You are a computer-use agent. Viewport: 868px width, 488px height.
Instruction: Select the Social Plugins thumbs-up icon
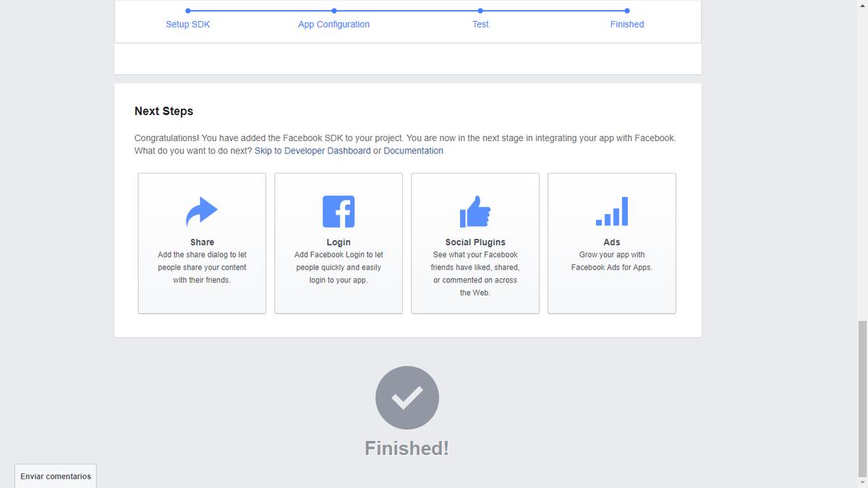pyautogui.click(x=475, y=211)
